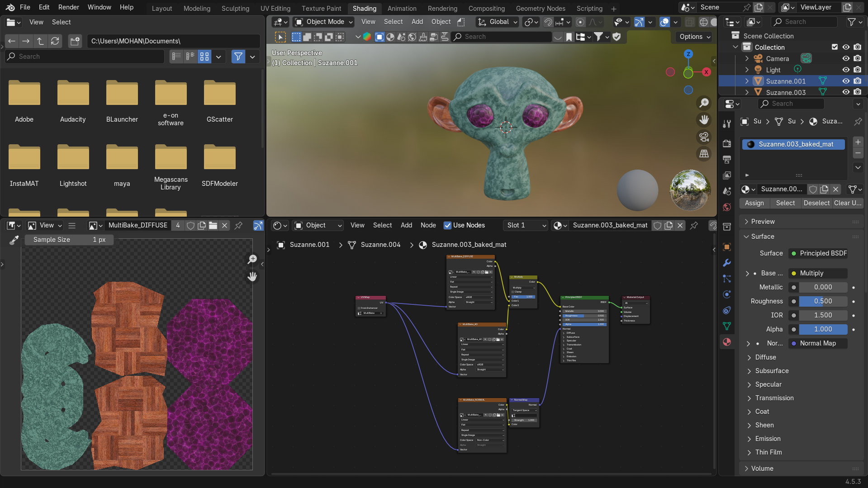This screenshot has width=868, height=488.
Task: Refresh the file browser listing
Action: pyautogui.click(x=55, y=41)
